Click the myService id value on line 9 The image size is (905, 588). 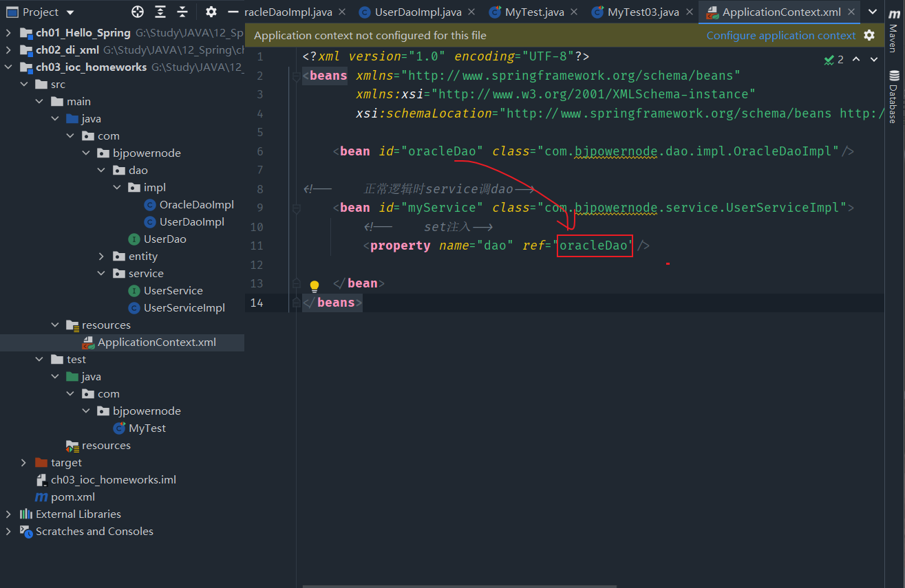tap(441, 208)
